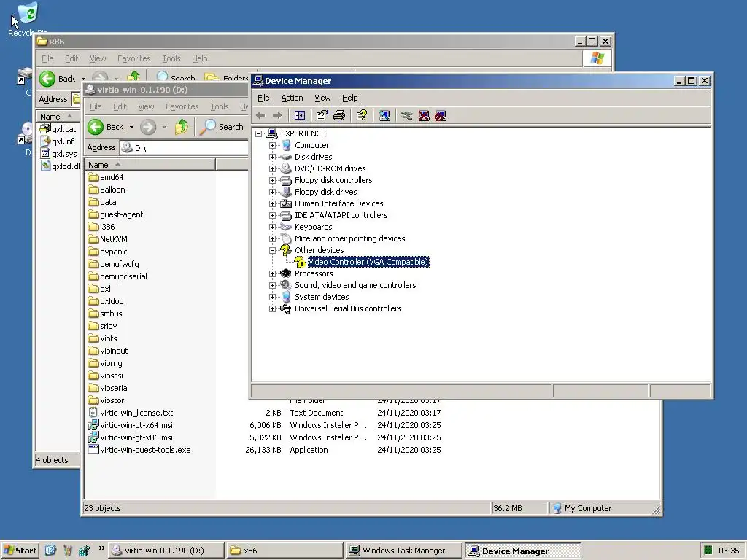Click the green tray icon near clock
This screenshot has width=747, height=560.
[708, 551]
